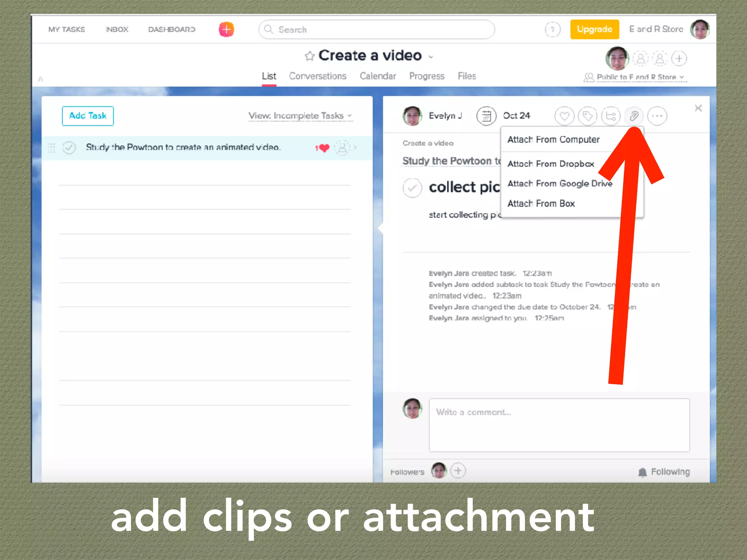This screenshot has width=747, height=560.
Task: Select Attach From Google Drive
Action: point(560,184)
